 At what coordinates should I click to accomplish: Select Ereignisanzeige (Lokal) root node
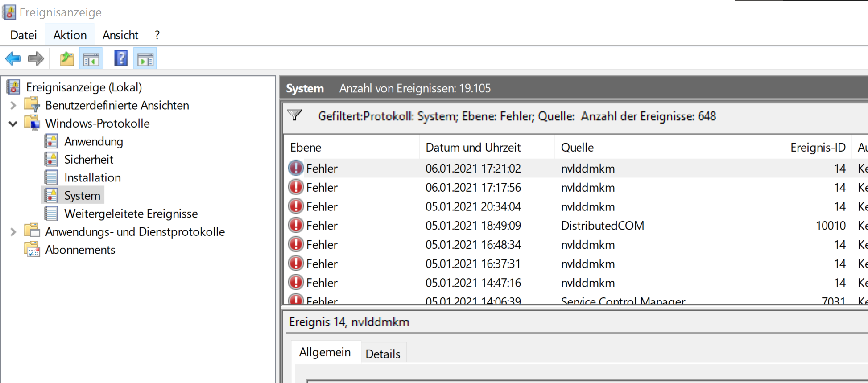[84, 87]
